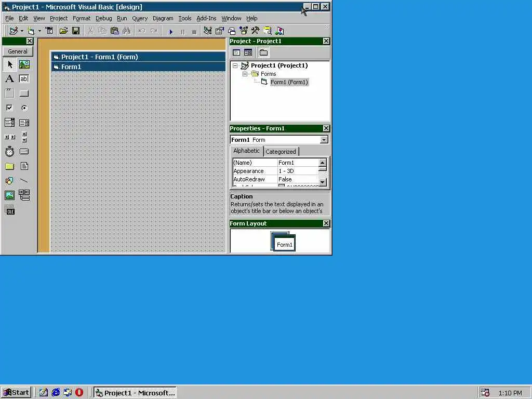
Task: Click the Break pause button in toolbar
Action: [x=183, y=32]
